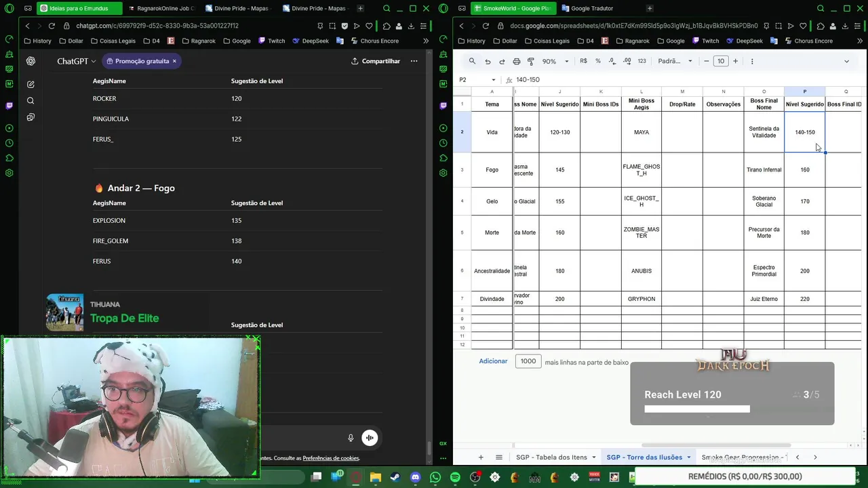Open the Name box dropdown next to P2
The image size is (868, 488).
pyautogui.click(x=493, y=80)
